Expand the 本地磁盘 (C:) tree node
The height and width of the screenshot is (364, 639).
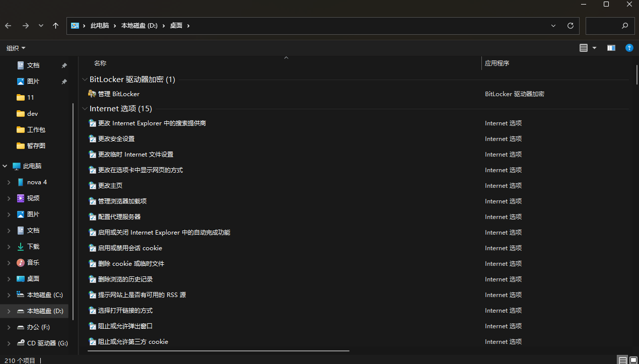click(9, 295)
